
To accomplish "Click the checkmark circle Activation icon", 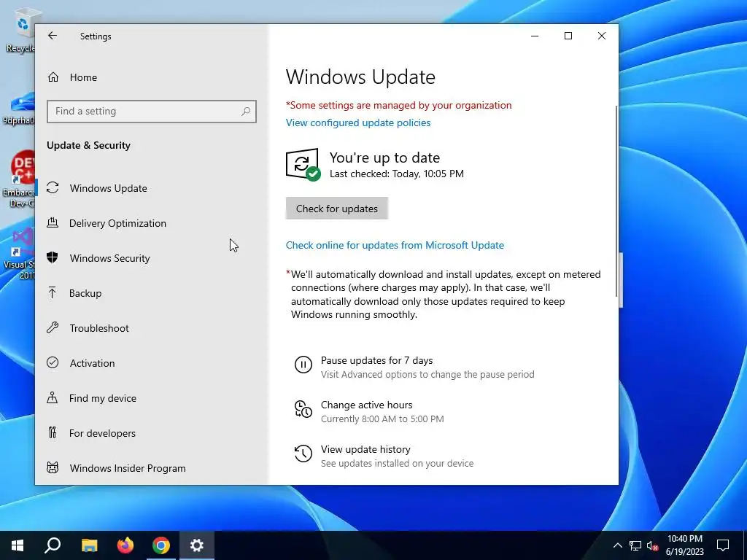I will [x=53, y=362].
